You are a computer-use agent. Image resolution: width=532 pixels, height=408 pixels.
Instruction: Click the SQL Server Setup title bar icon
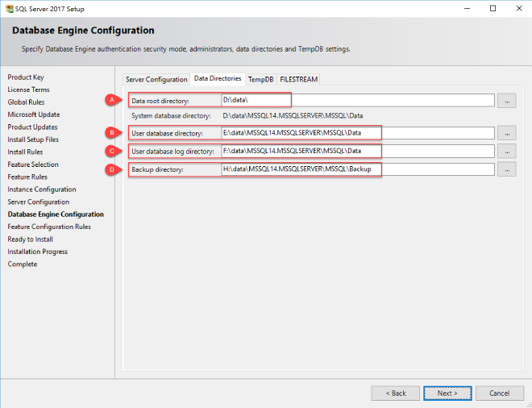coord(8,7)
